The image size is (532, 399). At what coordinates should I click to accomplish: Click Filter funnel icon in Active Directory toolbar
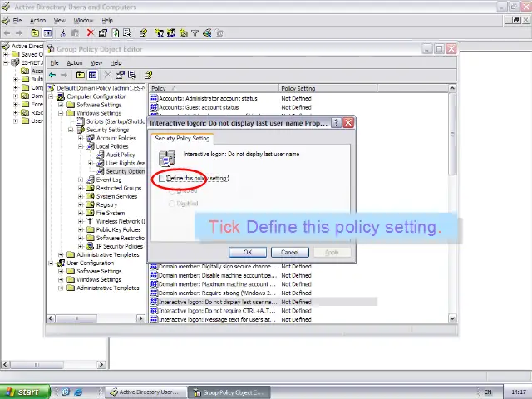[195, 33]
